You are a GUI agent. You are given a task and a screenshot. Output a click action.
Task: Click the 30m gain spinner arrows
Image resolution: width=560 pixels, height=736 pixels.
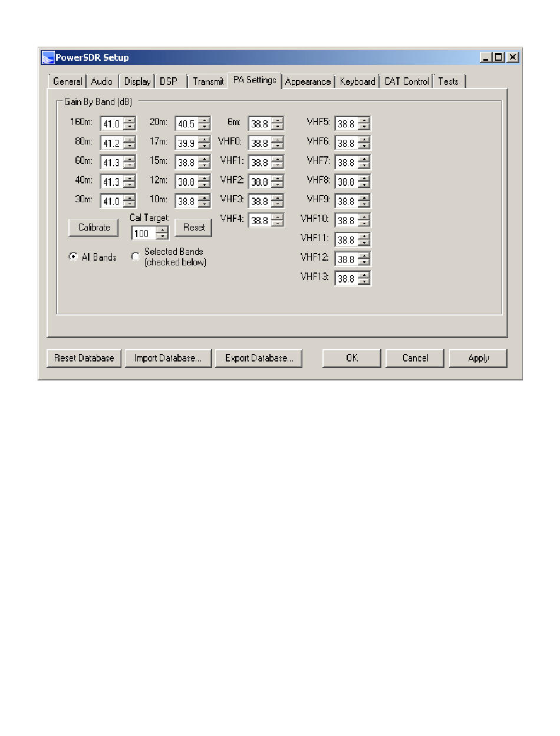pos(130,201)
